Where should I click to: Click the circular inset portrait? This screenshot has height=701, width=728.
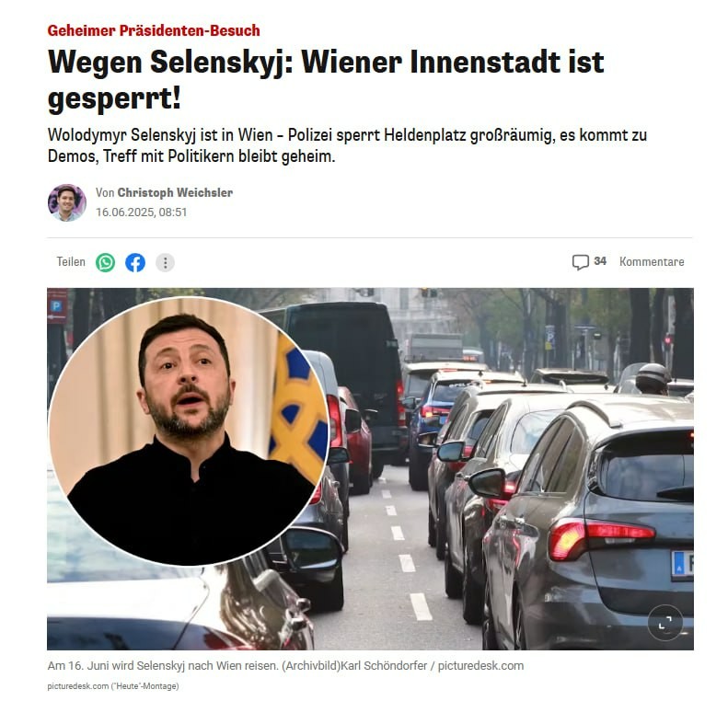pyautogui.click(x=189, y=431)
